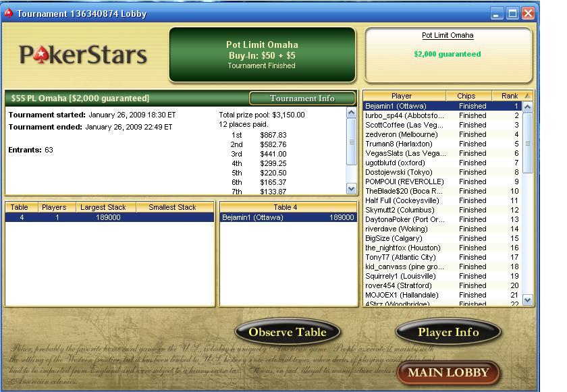
Task: Select player DaytonaPoker in ranking list
Action: tap(443, 219)
